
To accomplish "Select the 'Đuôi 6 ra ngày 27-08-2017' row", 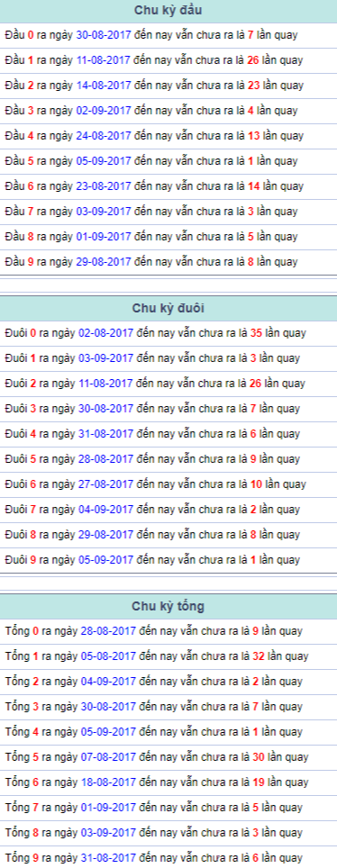I will (168, 484).
